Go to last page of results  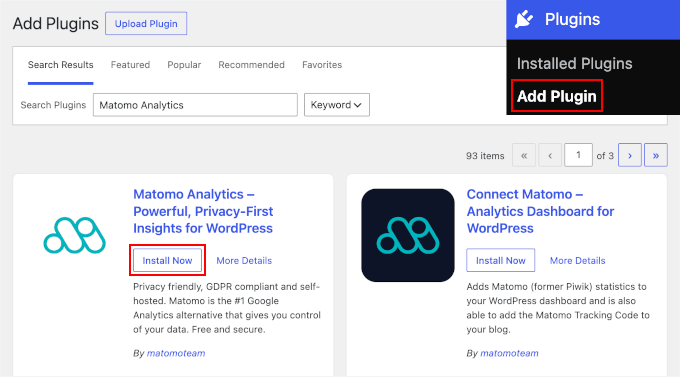[656, 155]
